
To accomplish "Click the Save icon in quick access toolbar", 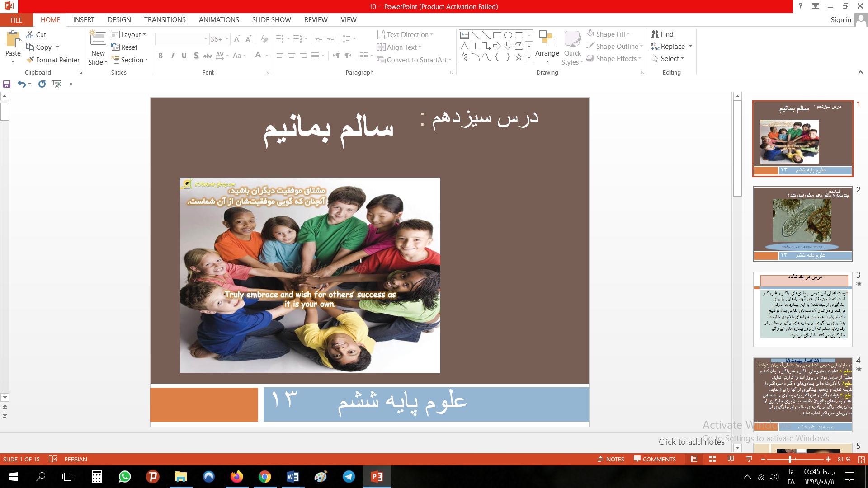I will (7, 84).
